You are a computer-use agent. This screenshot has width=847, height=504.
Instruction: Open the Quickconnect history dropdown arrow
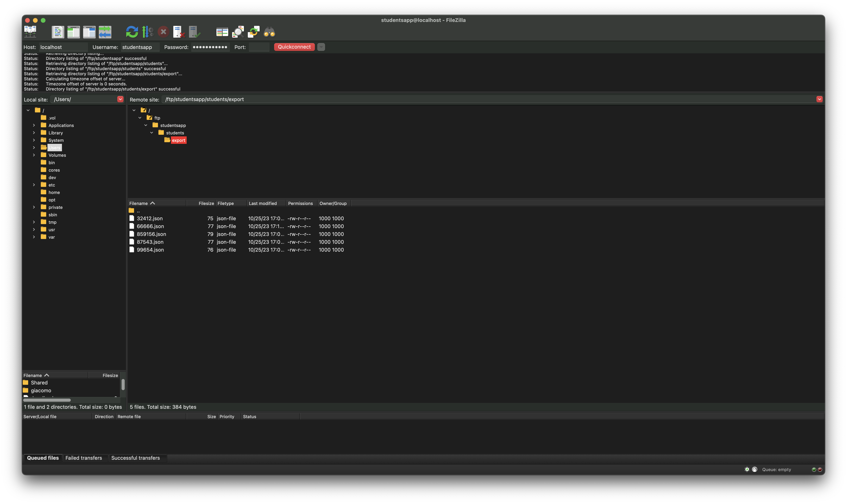point(321,47)
